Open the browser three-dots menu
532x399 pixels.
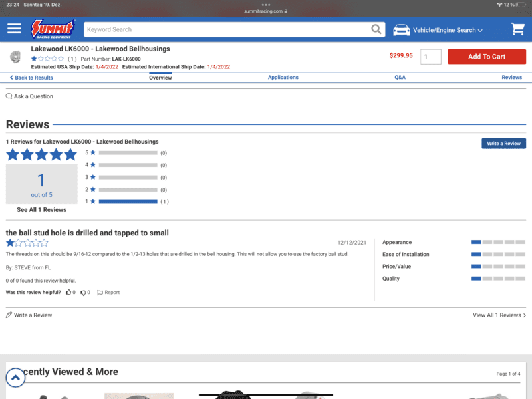(x=266, y=5)
